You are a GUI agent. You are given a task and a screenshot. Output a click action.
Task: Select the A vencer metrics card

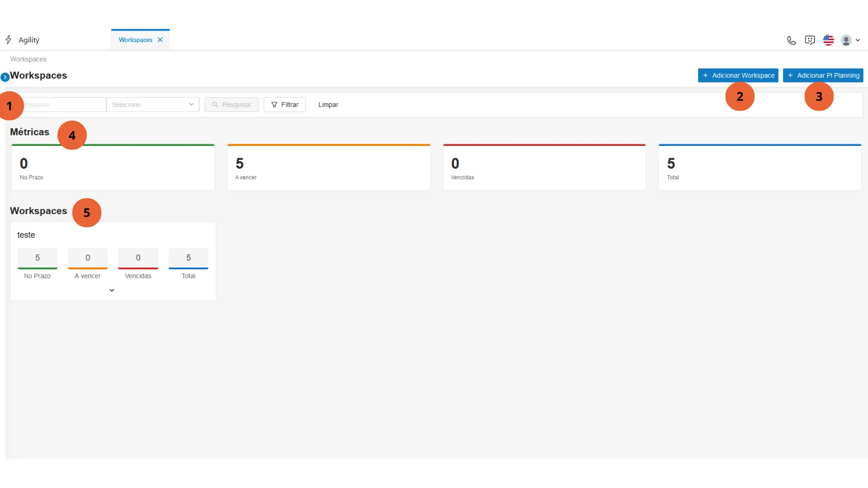[329, 167]
